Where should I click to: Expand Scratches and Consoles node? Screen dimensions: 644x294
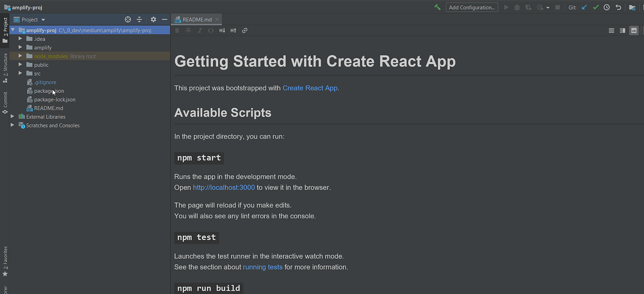(13, 125)
